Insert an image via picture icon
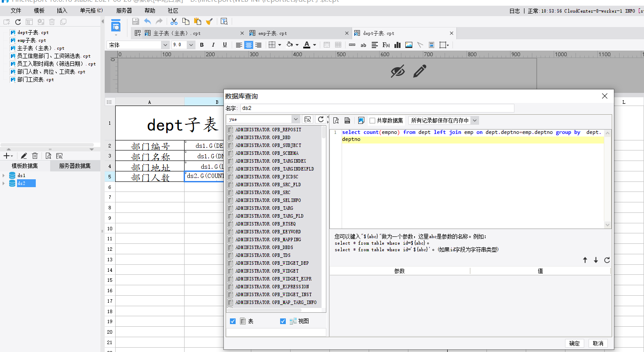This screenshot has height=352, width=644. (x=409, y=45)
